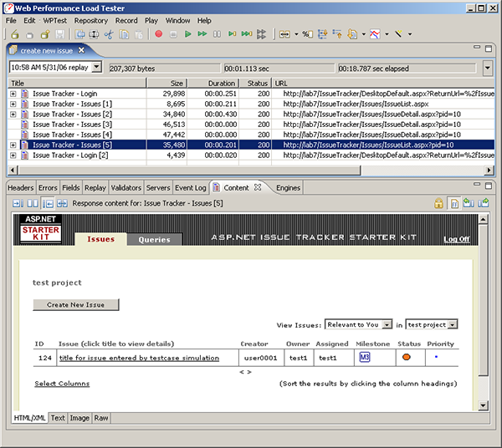Switch to the Engines tab
The width and height of the screenshot is (502, 448).
(288, 188)
